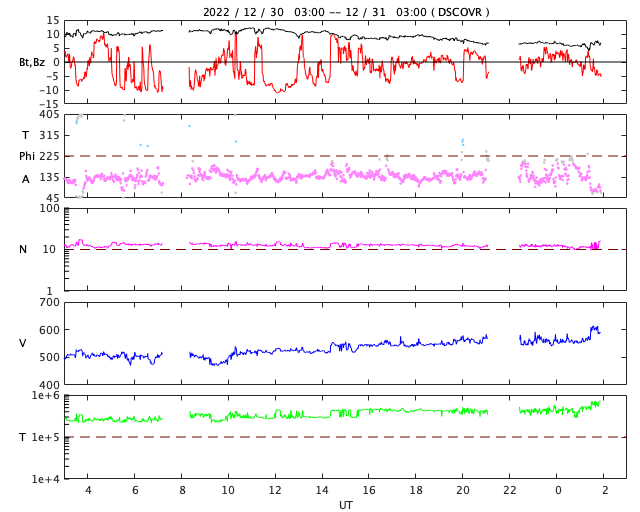Click the 'UT' x-axis title
Screen dimensions: 640x512
pos(346,505)
